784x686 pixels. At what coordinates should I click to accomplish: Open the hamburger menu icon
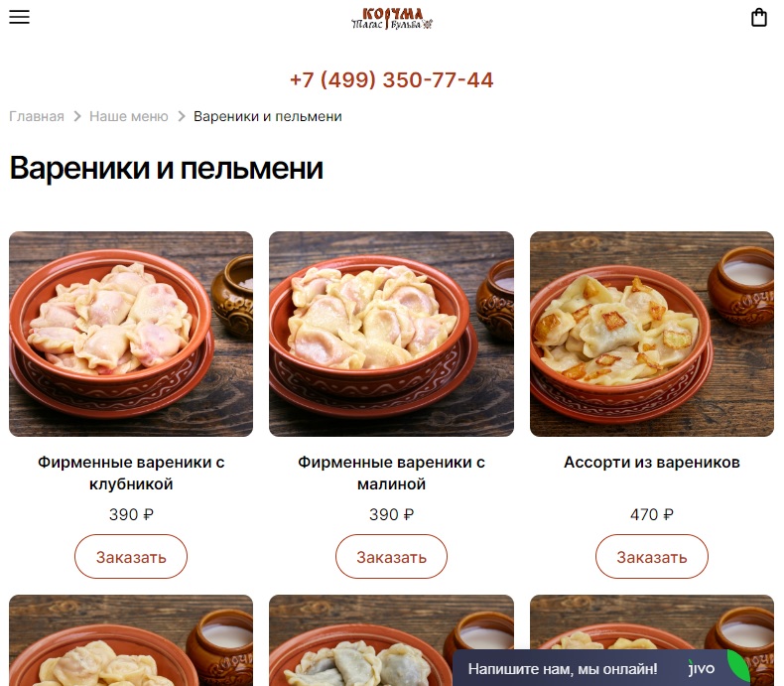click(19, 17)
